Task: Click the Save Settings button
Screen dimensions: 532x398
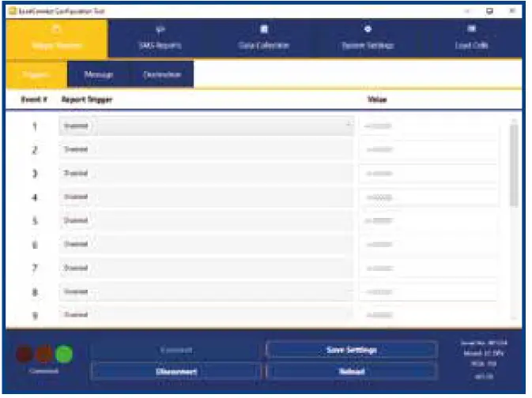Action: 352,350
